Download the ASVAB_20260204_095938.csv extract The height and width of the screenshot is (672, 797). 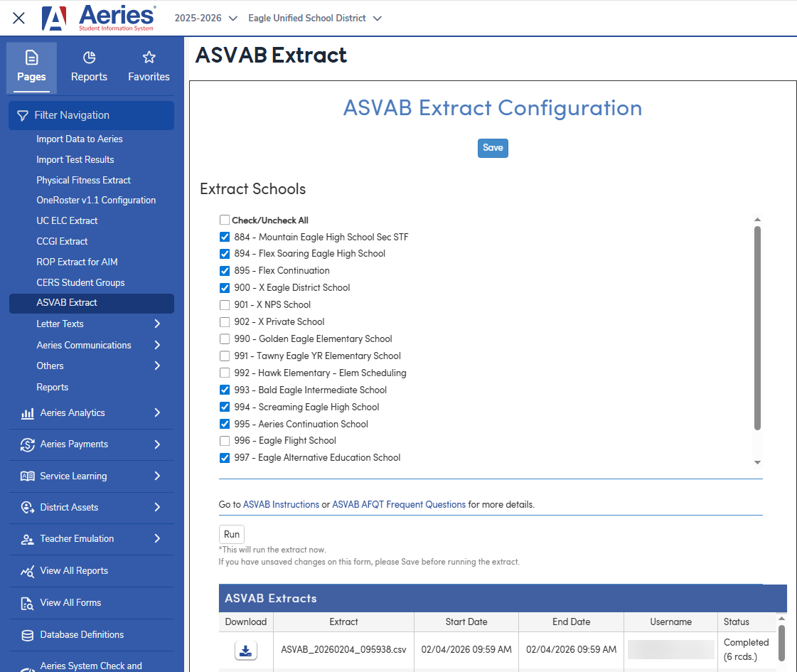pos(245,650)
